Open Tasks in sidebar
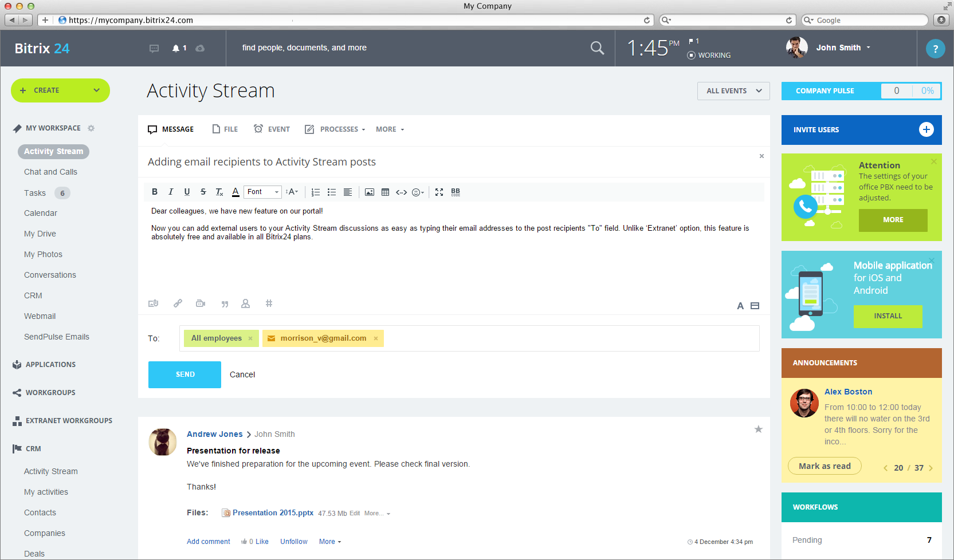This screenshot has height=560, width=954. pyautogui.click(x=35, y=193)
